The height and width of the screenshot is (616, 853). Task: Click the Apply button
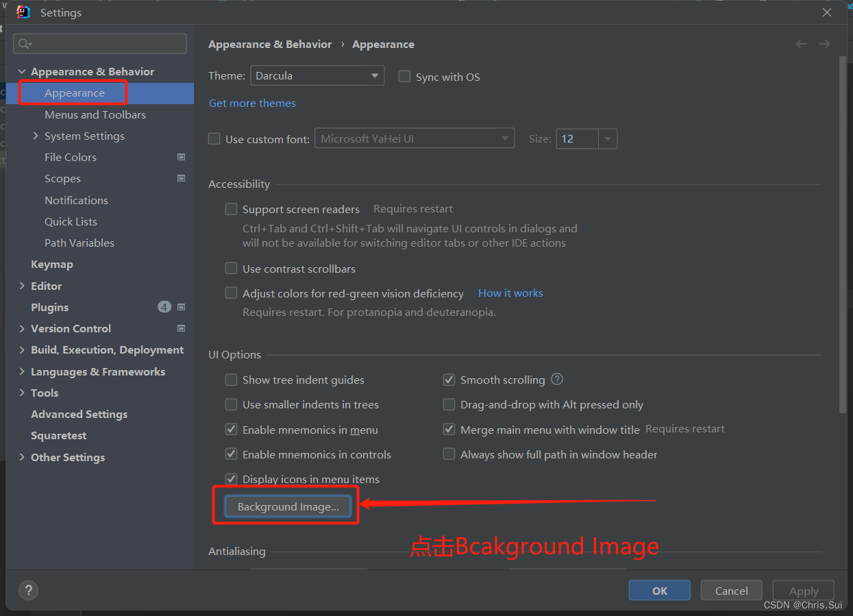[804, 591]
